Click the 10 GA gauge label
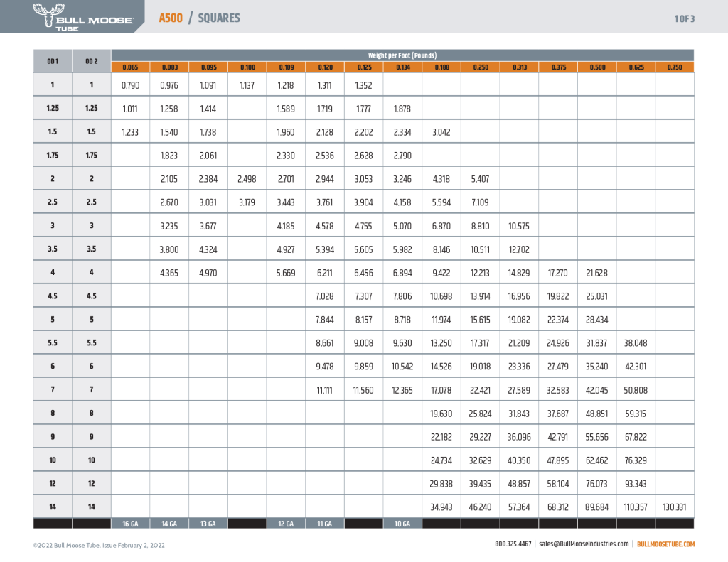This screenshot has width=728, height=562. 402,524
